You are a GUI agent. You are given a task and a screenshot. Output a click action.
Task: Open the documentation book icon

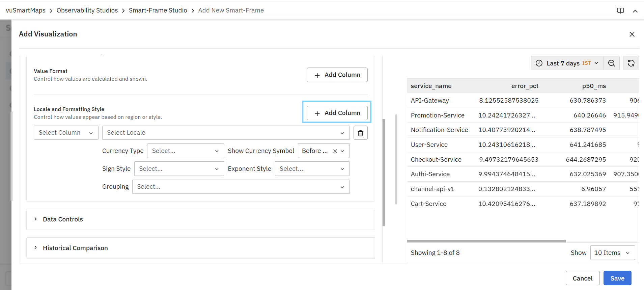[620, 10]
